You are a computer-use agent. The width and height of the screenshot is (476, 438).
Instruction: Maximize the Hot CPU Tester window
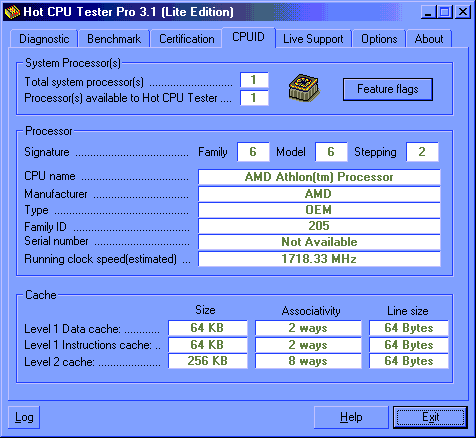(x=445, y=12)
